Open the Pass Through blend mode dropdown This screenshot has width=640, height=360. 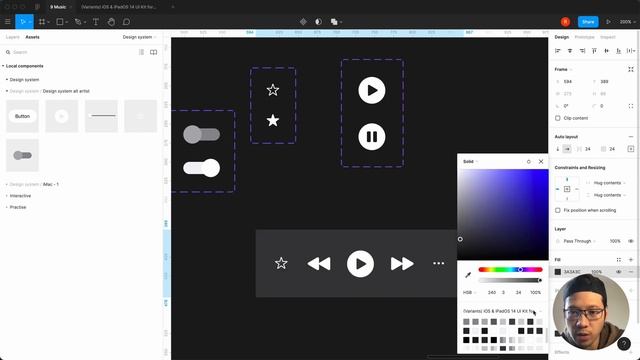pyautogui.click(x=579, y=241)
